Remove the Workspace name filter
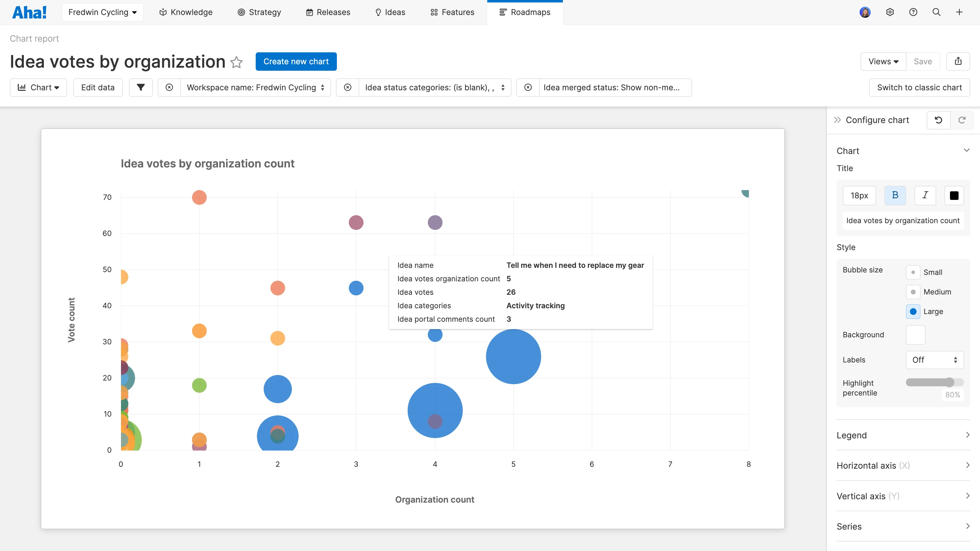The height and width of the screenshot is (551, 980). (169, 88)
